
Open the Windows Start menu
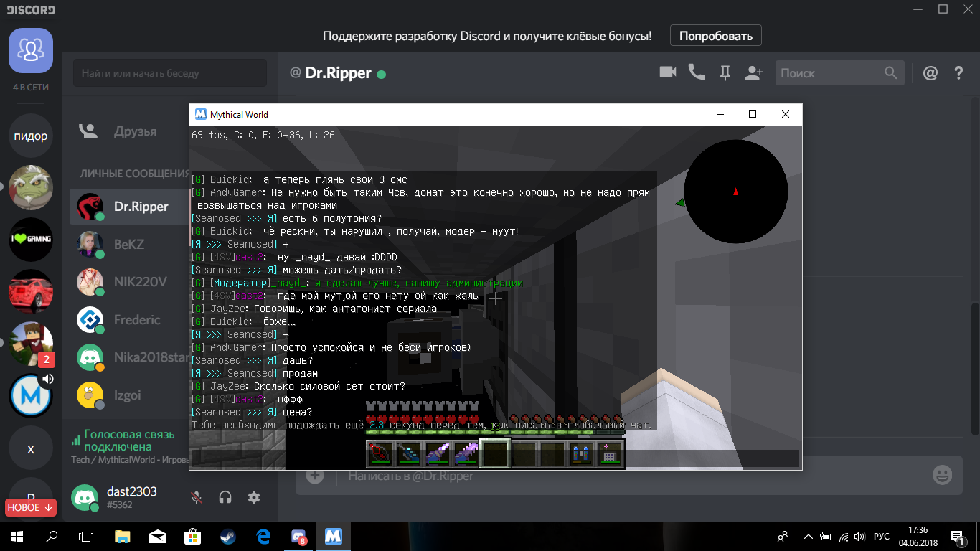tap(17, 536)
